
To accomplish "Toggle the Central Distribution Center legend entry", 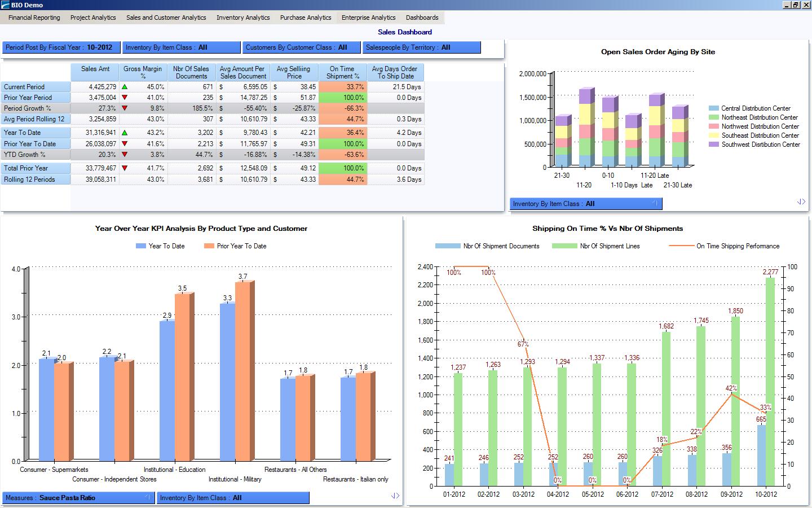I will (x=755, y=108).
